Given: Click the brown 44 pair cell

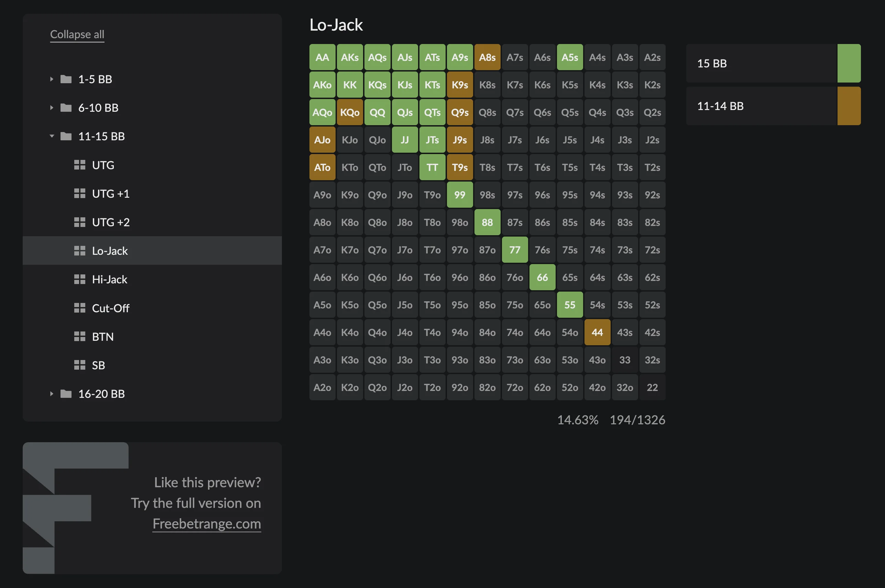Looking at the screenshot, I should pos(597,332).
